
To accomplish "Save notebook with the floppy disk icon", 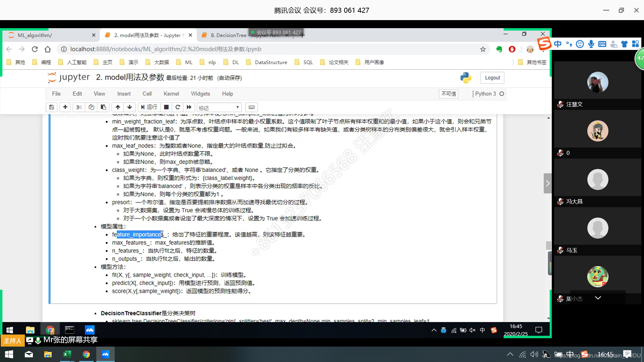I will [51, 107].
